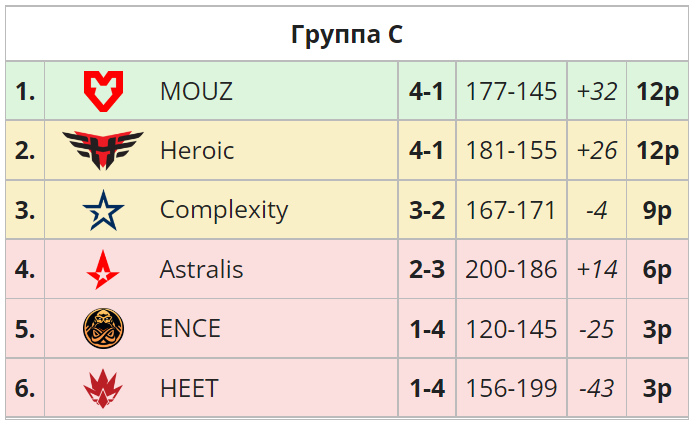
Task: Click Astralis's 200-186 round score
Action: (511, 269)
